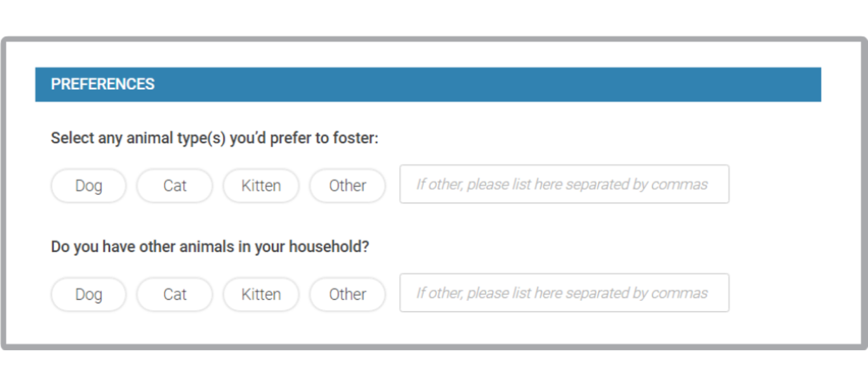Pick the Kitten pill in the household row

coord(261,295)
